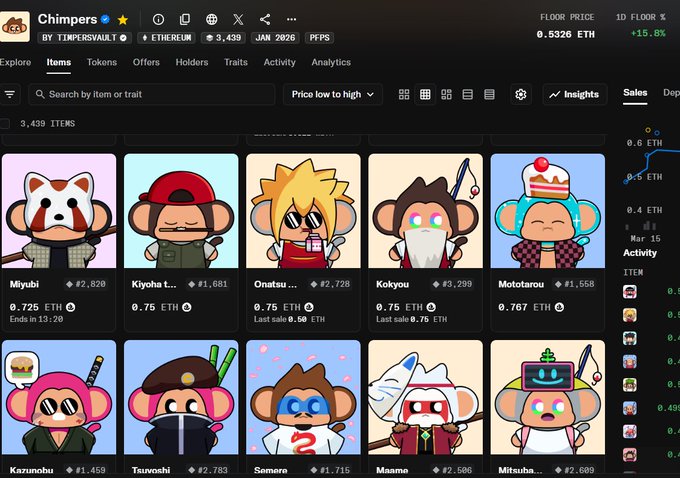
Task: Click the copy icon in collection header
Action: point(184,19)
